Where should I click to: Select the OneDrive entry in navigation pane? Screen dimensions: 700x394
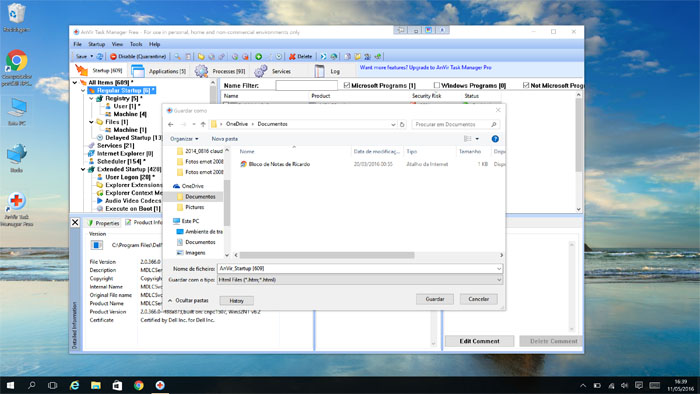(192, 186)
